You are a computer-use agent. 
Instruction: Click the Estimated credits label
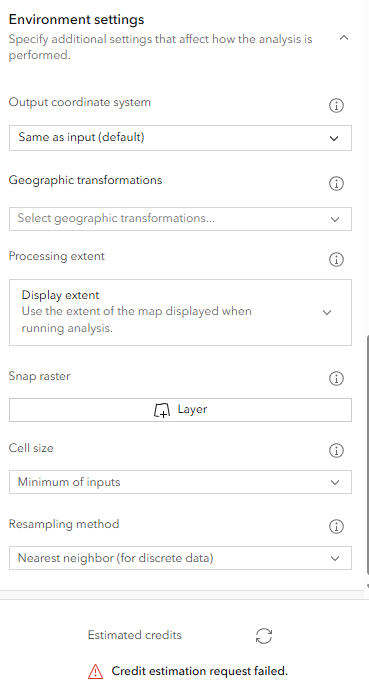pyautogui.click(x=135, y=635)
